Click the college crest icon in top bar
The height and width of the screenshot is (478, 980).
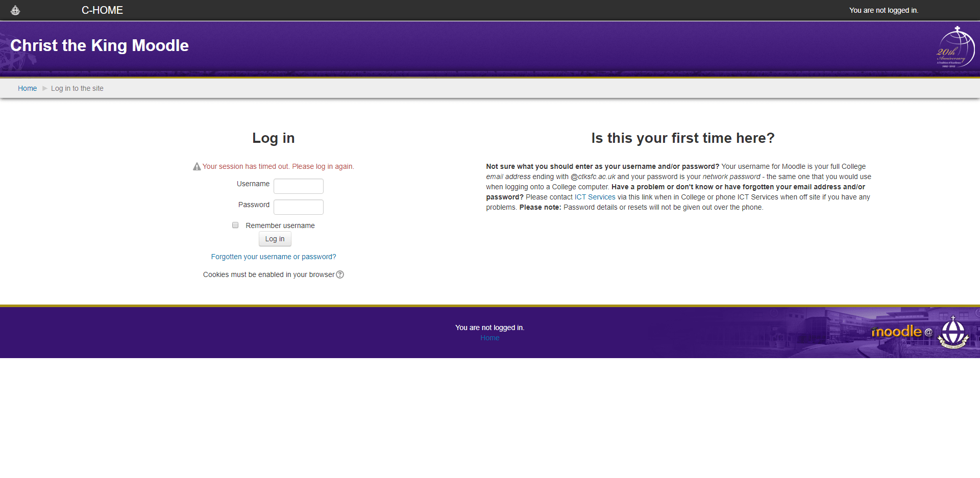pyautogui.click(x=15, y=10)
